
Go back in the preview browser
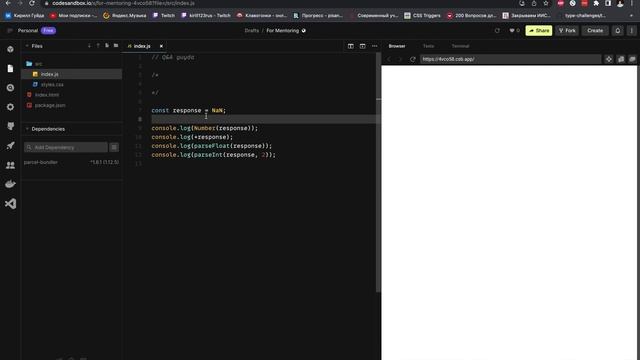389,59
